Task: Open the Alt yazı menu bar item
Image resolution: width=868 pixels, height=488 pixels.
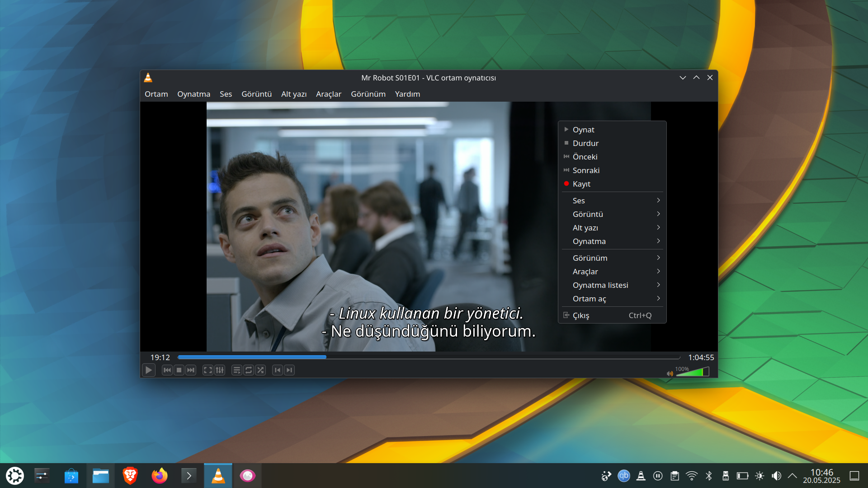Action: [294, 94]
